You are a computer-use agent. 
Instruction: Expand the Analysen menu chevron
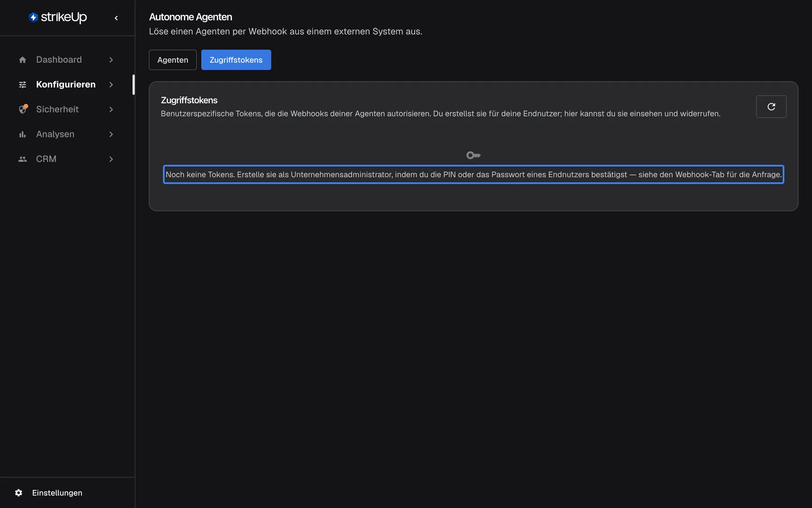pyautogui.click(x=111, y=134)
